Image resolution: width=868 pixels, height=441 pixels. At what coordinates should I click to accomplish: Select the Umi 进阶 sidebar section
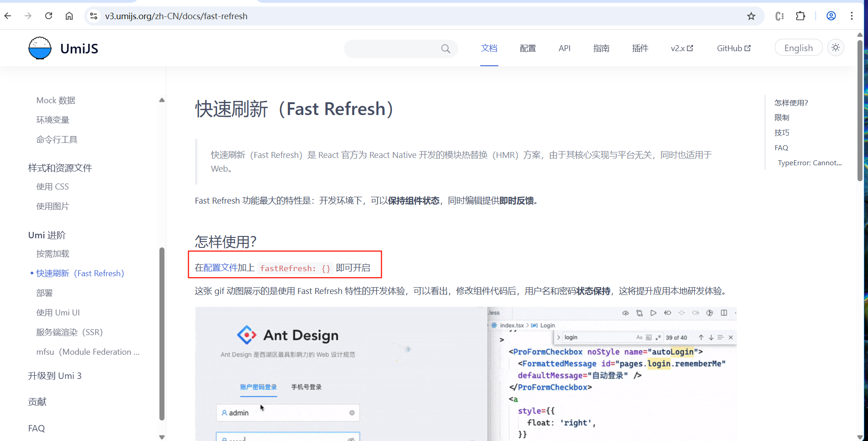47,235
